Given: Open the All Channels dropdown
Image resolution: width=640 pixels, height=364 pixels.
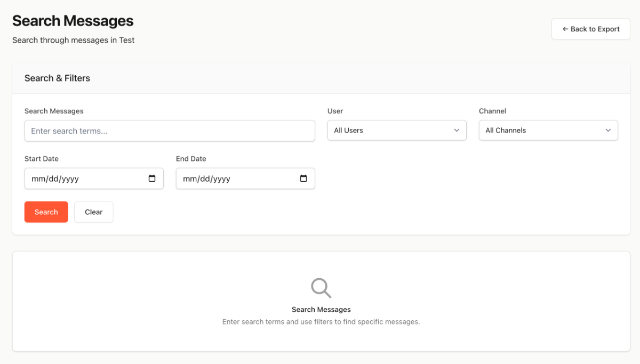Looking at the screenshot, I should (548, 130).
